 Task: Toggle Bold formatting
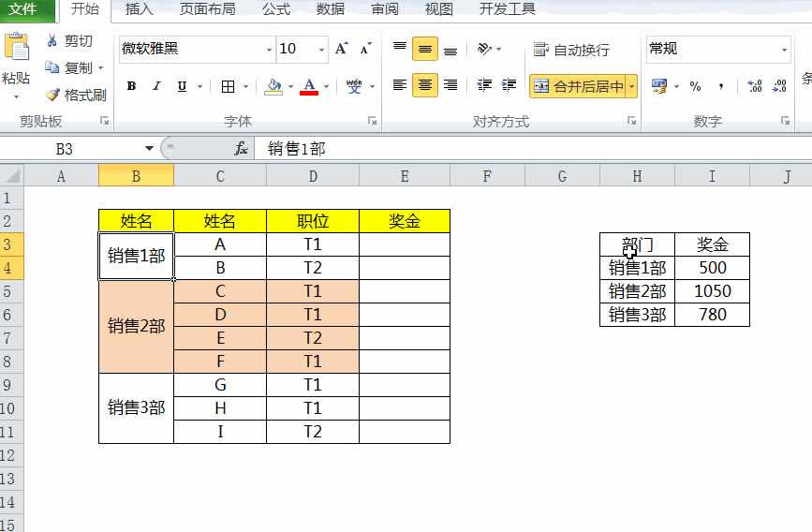coord(131,86)
